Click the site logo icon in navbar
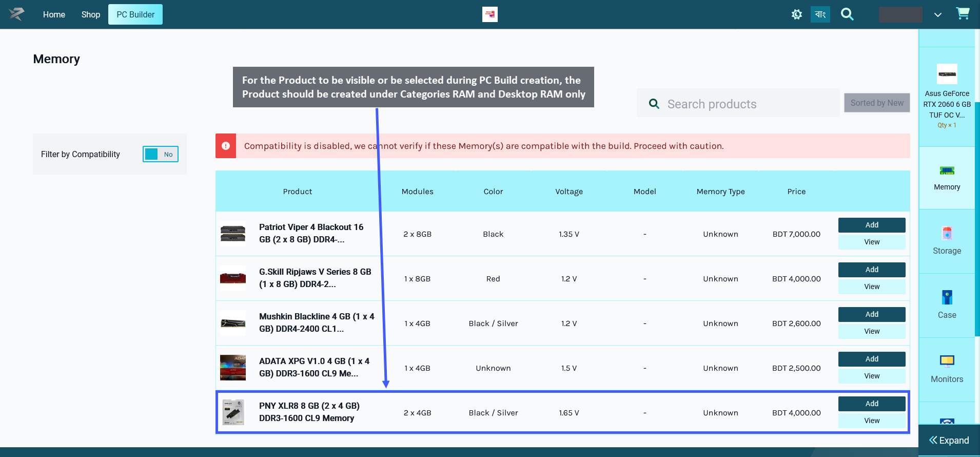980x457 pixels. click(16, 14)
